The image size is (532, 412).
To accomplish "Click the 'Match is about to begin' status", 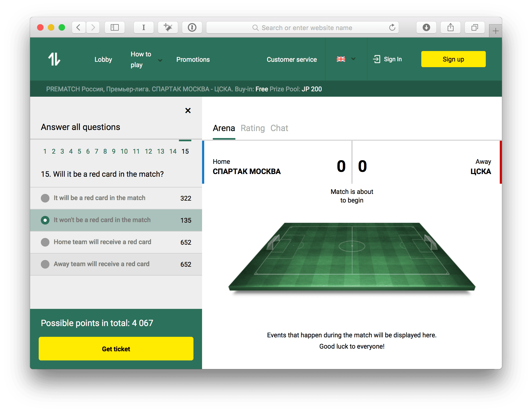I will coord(352,196).
